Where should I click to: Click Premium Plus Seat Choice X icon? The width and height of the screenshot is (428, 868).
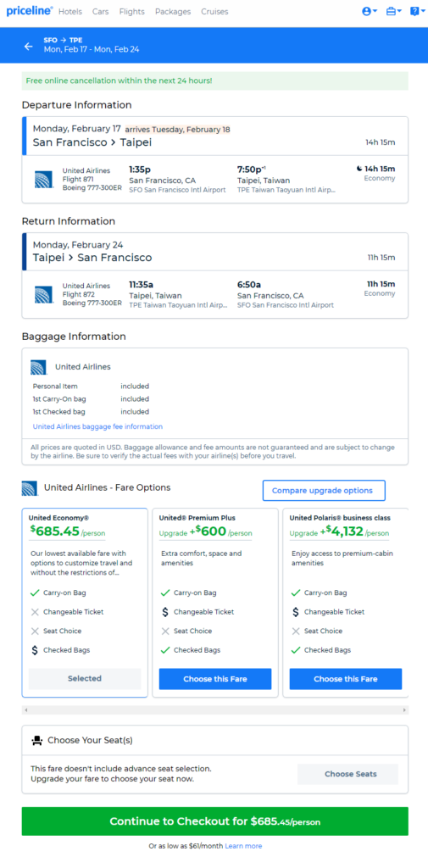pyautogui.click(x=165, y=631)
